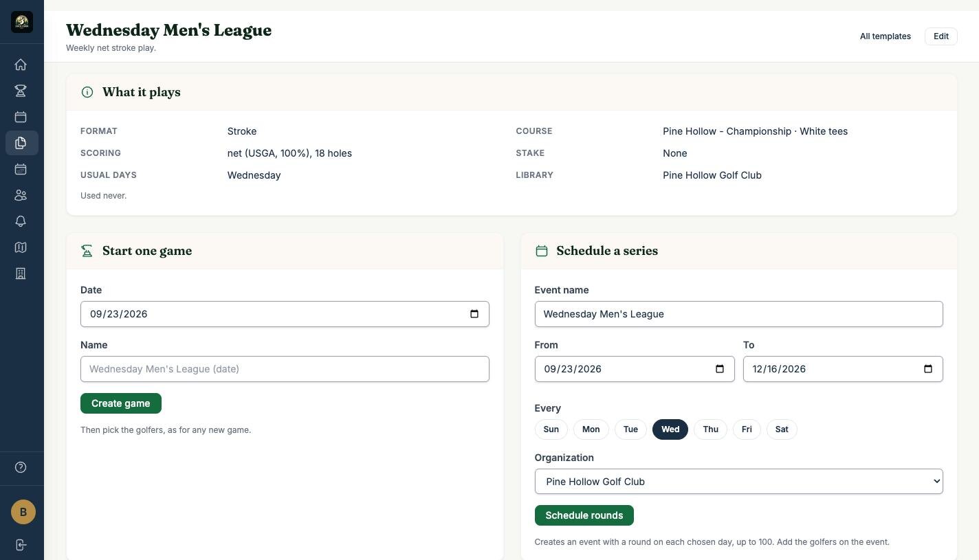Click the Schedule rounds button

click(x=584, y=515)
